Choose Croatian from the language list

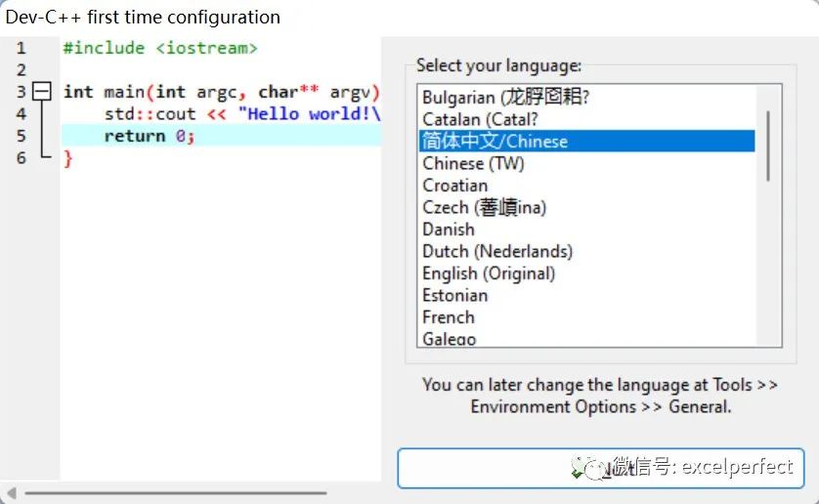click(x=587, y=185)
